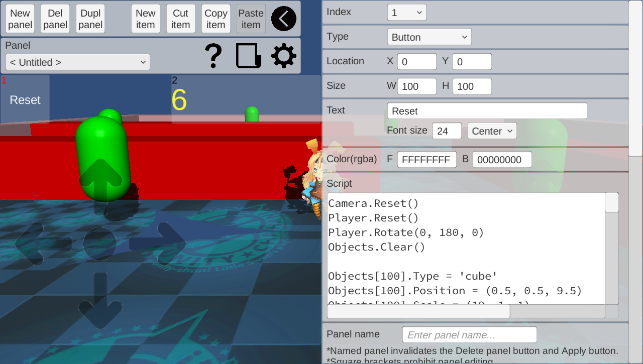Copy the selected item
The width and height of the screenshot is (643, 364).
pyautogui.click(x=216, y=19)
